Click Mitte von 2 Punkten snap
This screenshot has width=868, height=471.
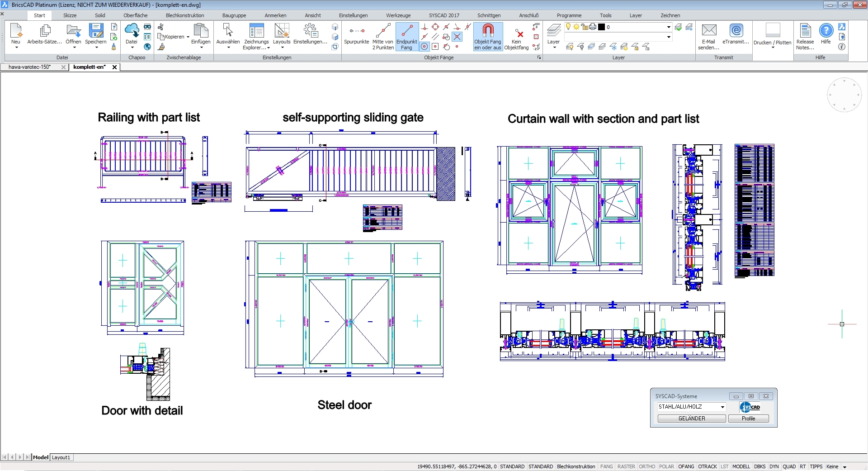[x=383, y=31]
